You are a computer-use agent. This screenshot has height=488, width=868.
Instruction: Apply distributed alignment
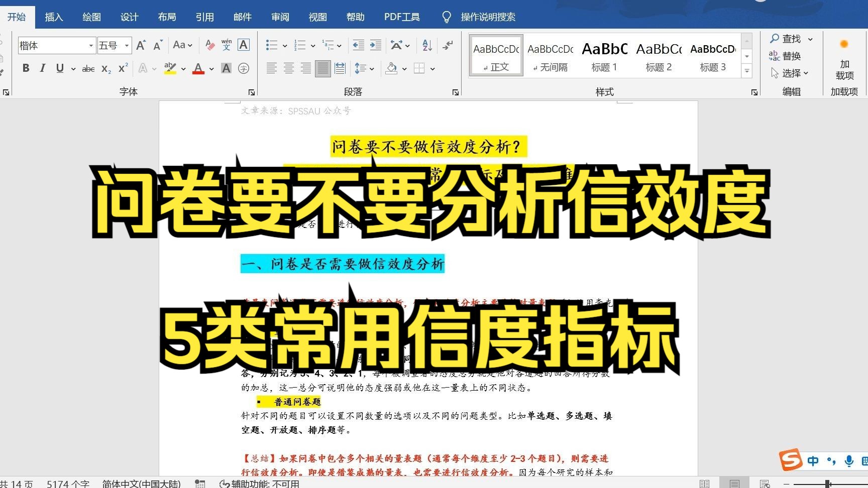[x=340, y=68]
